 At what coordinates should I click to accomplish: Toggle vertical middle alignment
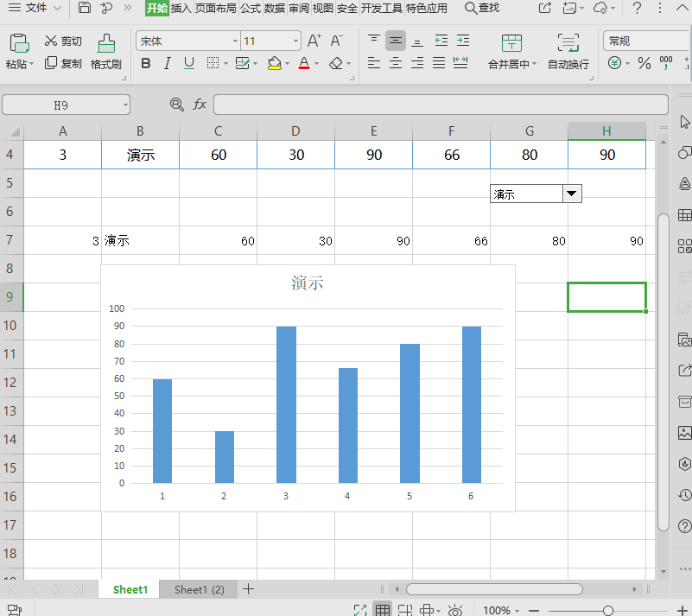pyautogui.click(x=396, y=41)
